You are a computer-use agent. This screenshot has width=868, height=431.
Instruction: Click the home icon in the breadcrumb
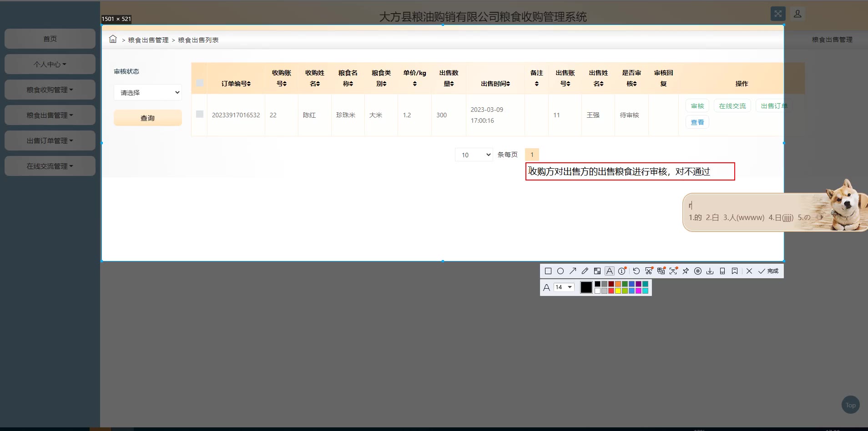[x=113, y=39]
